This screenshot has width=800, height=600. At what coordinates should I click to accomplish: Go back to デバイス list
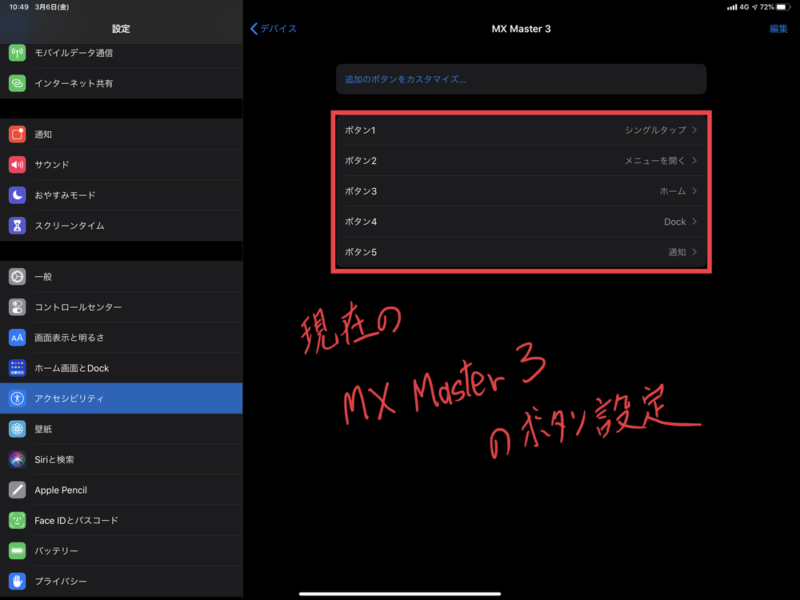(x=273, y=29)
